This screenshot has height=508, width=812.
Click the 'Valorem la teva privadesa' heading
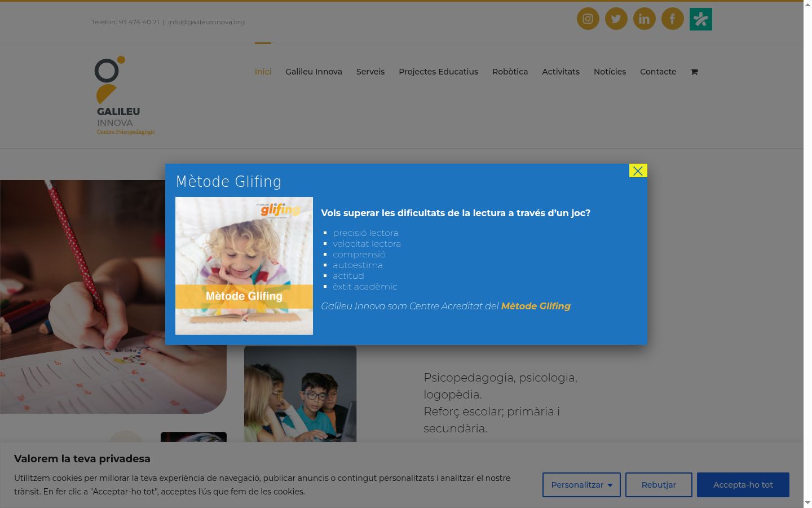tap(82, 459)
